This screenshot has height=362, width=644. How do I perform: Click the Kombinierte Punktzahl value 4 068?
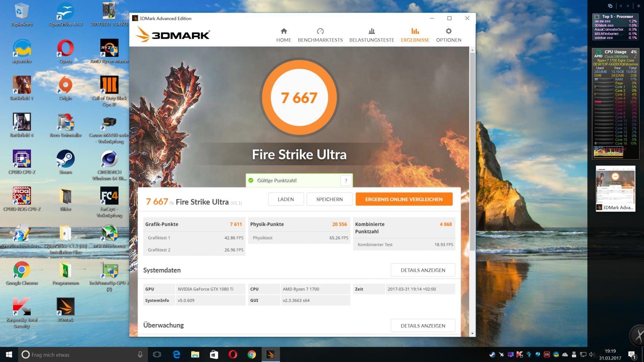coord(446,224)
